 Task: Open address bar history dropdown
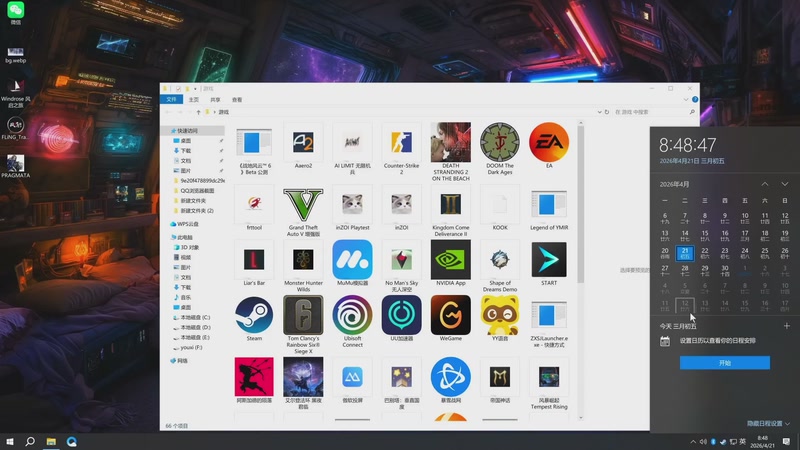[x=599, y=112]
